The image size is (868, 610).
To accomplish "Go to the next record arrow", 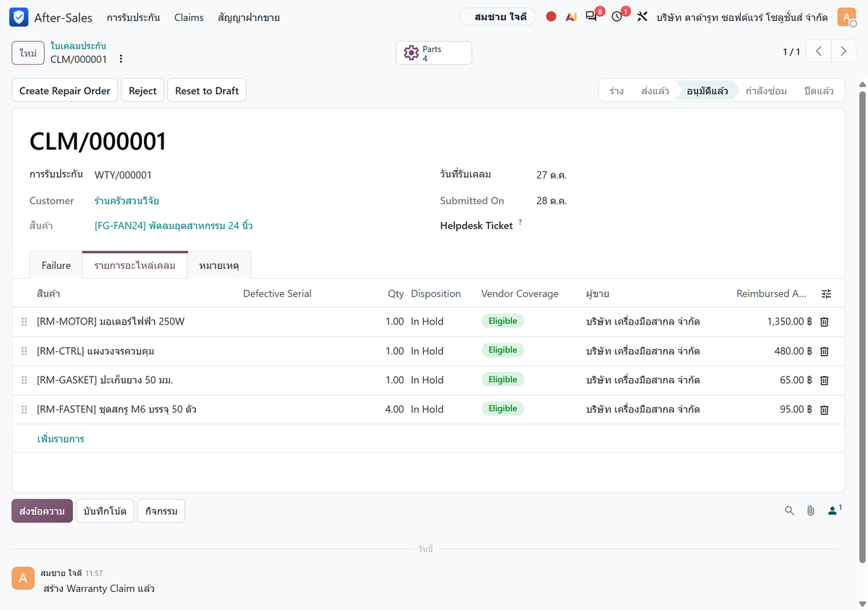I will [843, 52].
